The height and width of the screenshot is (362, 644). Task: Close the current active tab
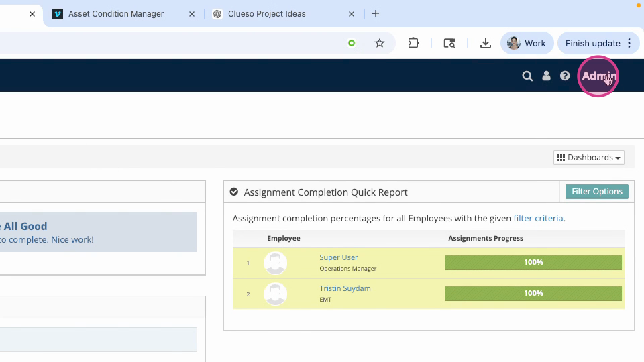tap(32, 14)
